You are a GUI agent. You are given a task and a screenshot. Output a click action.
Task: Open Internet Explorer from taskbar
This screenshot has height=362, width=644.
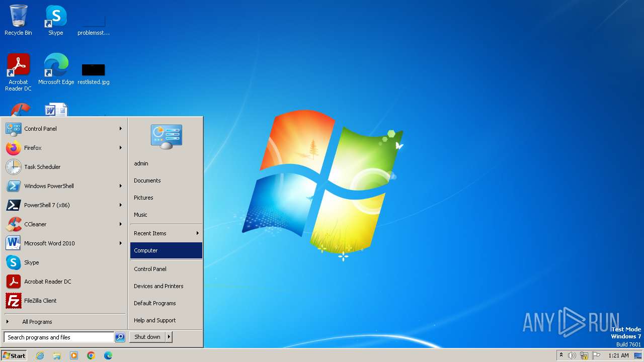[40, 355]
